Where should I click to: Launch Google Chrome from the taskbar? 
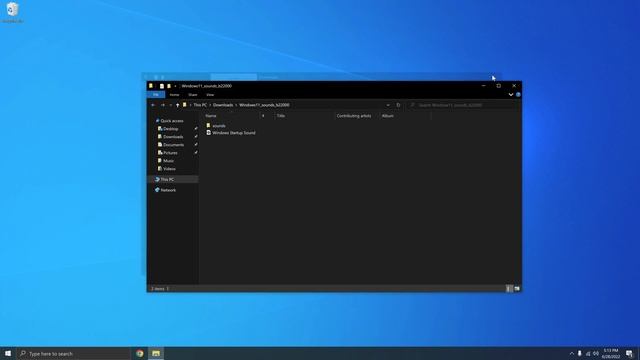pos(140,353)
